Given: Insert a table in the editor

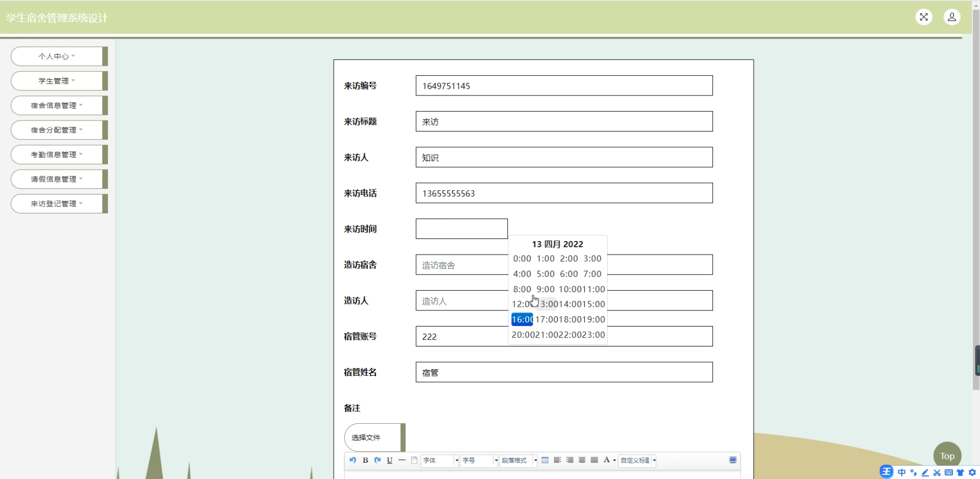Looking at the screenshot, I should [545, 460].
